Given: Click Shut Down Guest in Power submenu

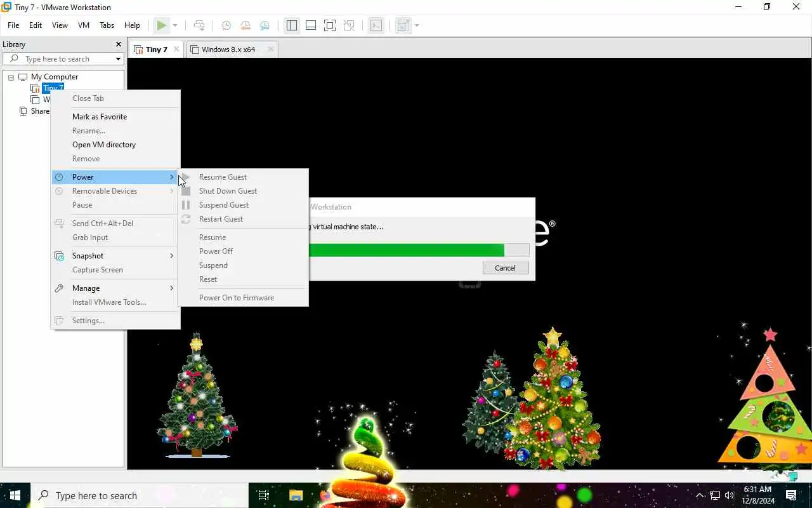Looking at the screenshot, I should click(x=228, y=191).
